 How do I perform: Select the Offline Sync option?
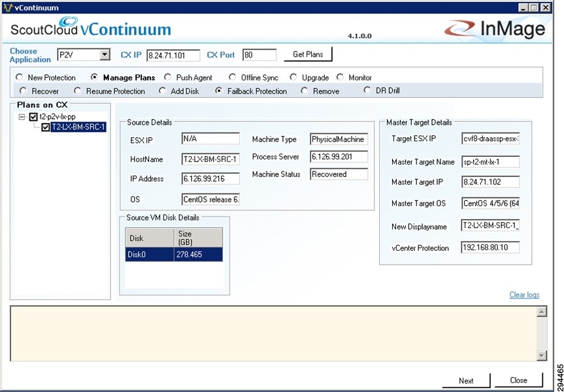233,77
